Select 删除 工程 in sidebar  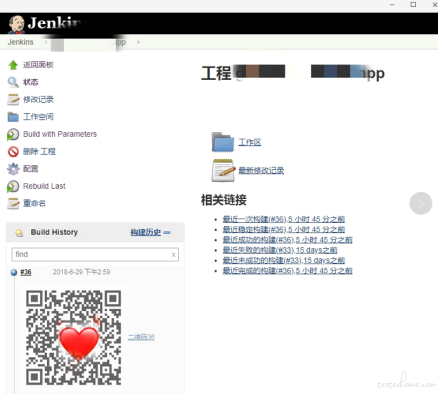(39, 151)
